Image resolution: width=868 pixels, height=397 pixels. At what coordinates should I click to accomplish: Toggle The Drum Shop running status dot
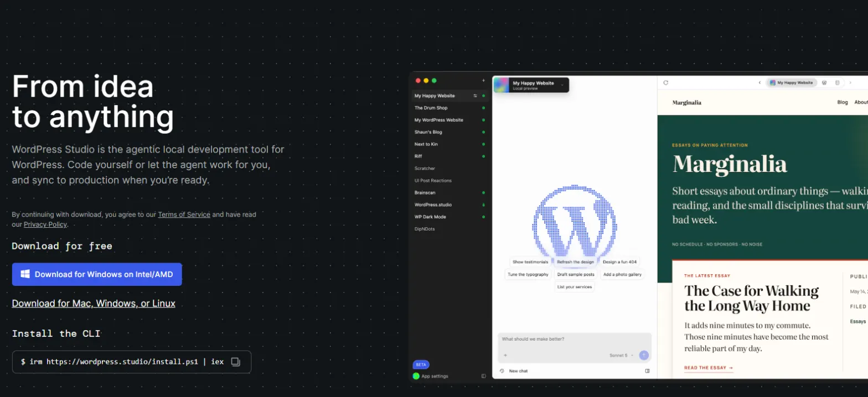coord(483,108)
